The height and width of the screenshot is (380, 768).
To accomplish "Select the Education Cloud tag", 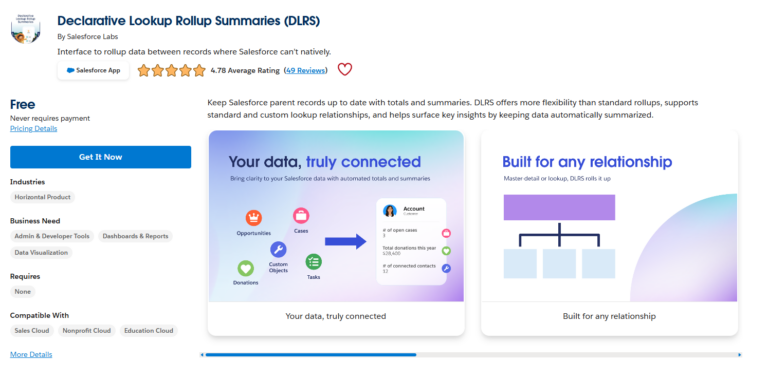I will point(148,331).
